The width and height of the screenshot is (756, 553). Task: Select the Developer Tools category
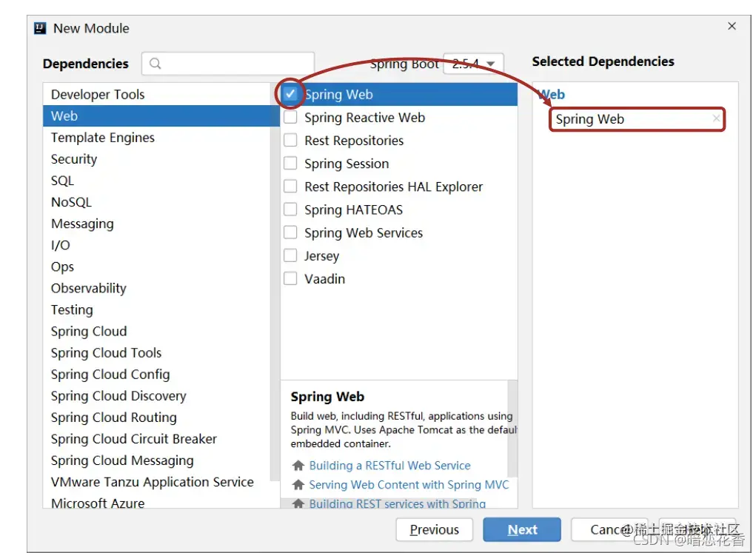tap(157, 95)
